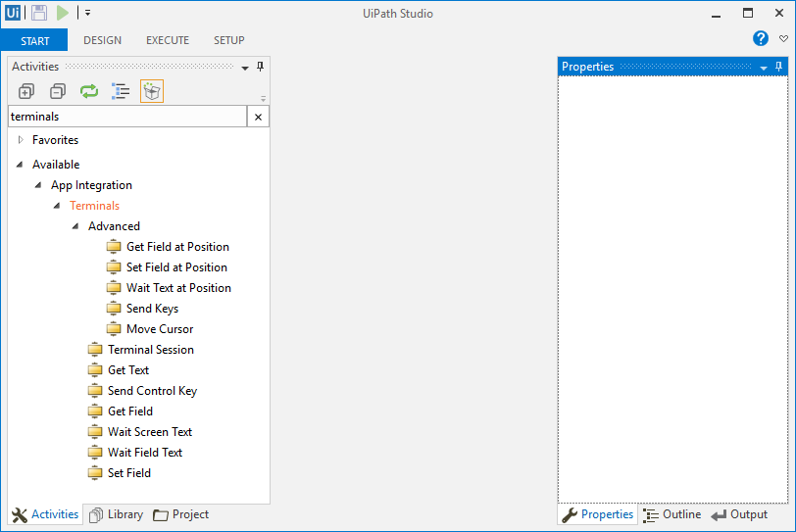Click the Activities panel title label

tap(35, 67)
